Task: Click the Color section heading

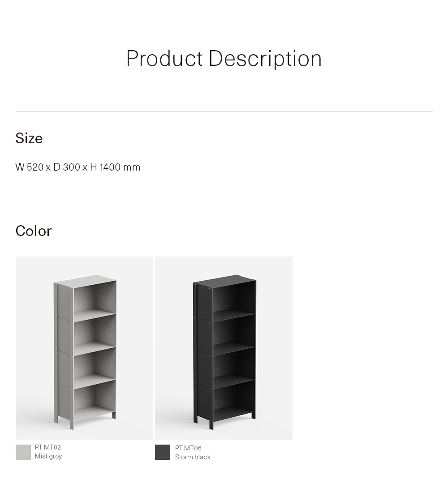Action: pyautogui.click(x=34, y=231)
